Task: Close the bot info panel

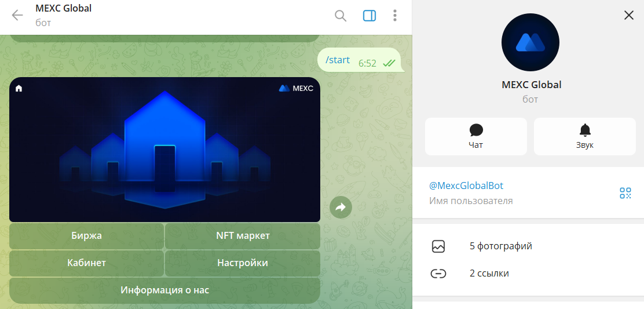Action: tap(629, 16)
